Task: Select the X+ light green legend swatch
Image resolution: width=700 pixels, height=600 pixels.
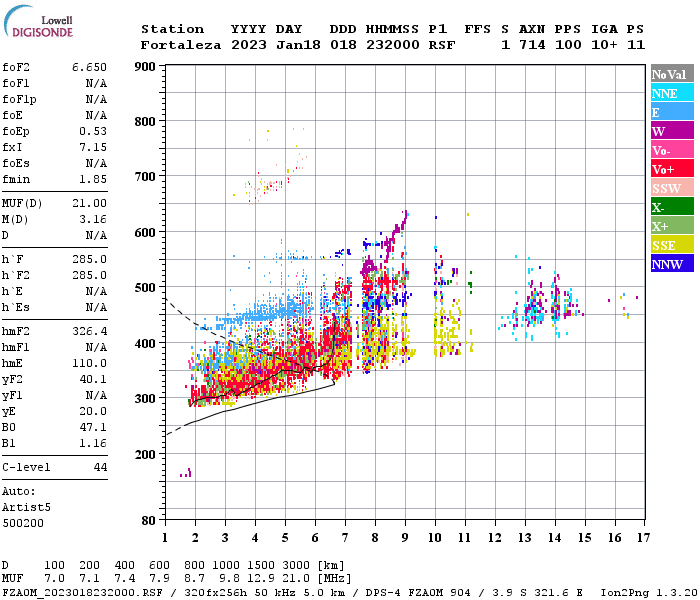Action: (672, 225)
